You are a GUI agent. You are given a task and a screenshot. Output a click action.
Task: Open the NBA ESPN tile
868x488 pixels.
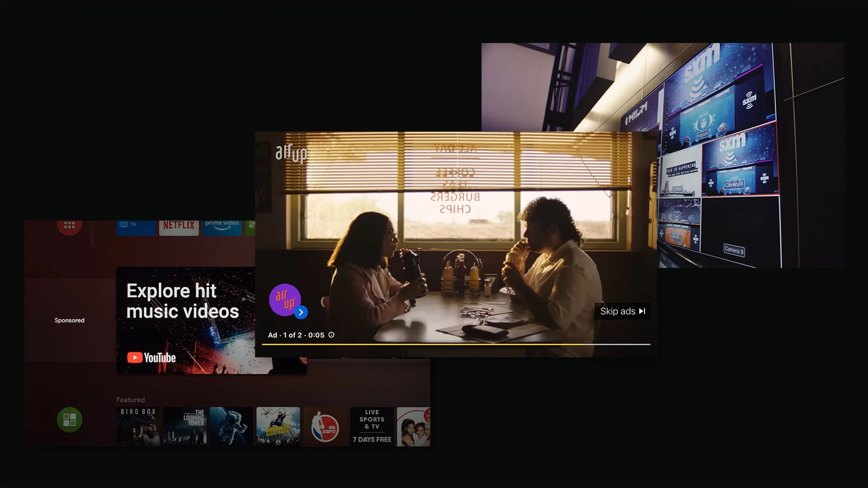(x=325, y=427)
